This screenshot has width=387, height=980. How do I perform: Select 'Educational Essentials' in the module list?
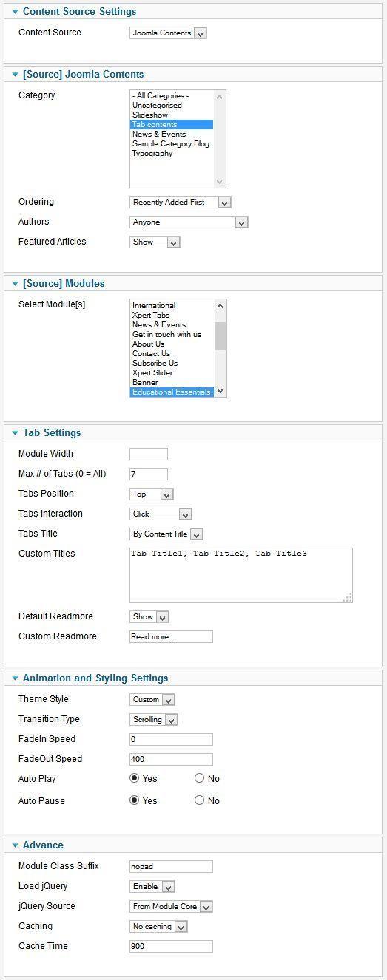click(x=172, y=392)
